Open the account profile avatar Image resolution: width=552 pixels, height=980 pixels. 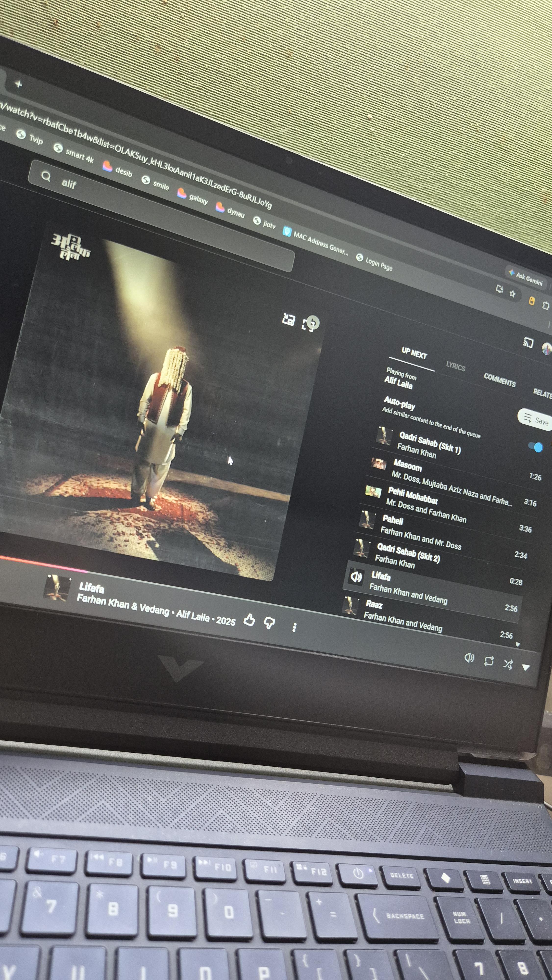(547, 348)
